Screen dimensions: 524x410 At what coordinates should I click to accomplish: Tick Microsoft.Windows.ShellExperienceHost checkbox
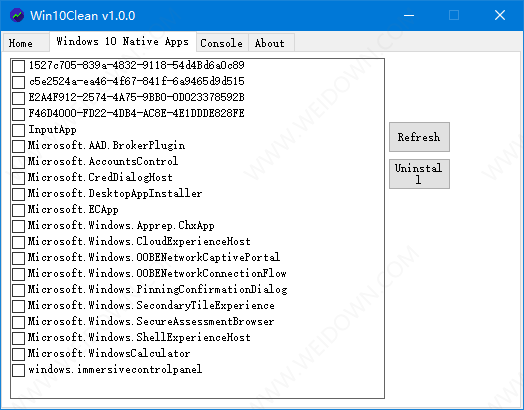click(x=18, y=338)
